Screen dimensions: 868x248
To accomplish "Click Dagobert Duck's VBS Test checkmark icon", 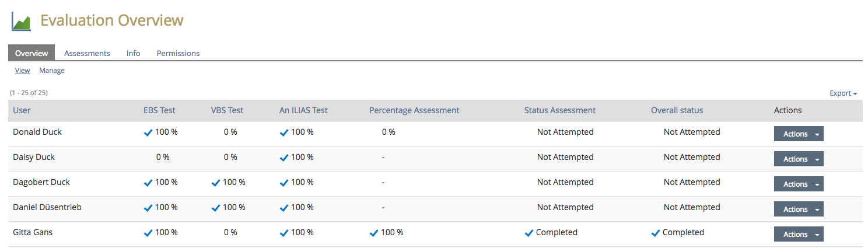I will [x=216, y=183].
